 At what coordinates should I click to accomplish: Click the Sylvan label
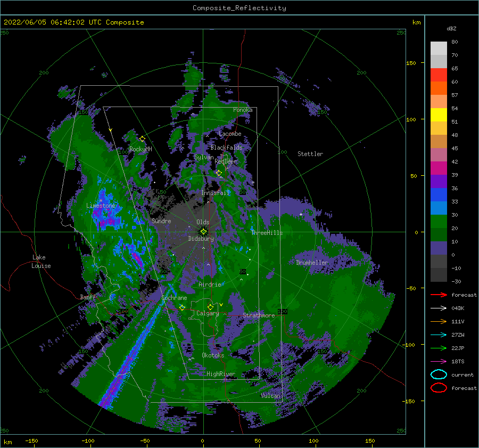click(x=204, y=157)
